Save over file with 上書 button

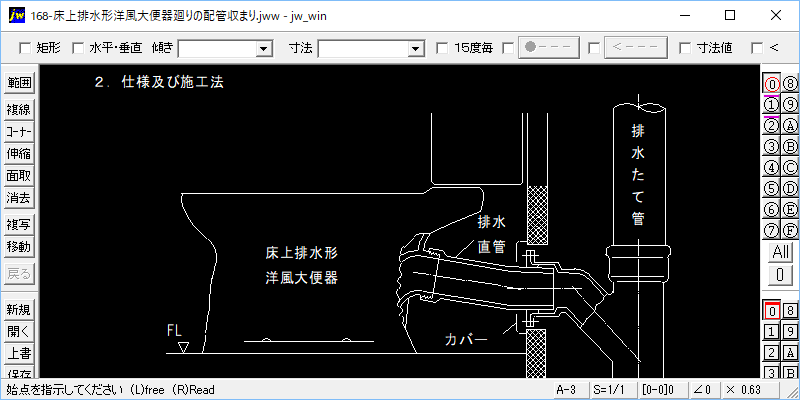pyautogui.click(x=18, y=354)
